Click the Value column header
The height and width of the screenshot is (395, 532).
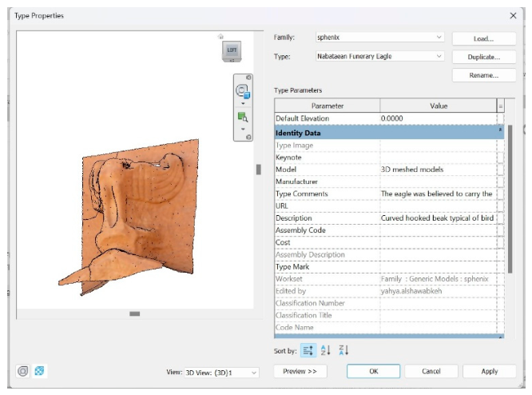pyautogui.click(x=439, y=106)
